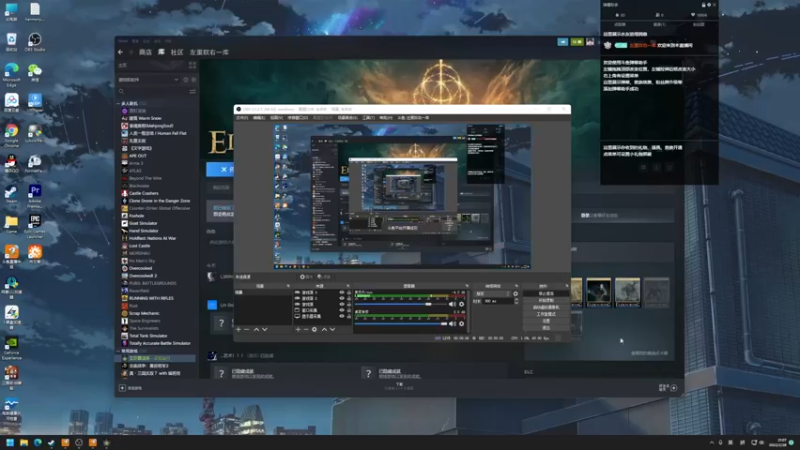Pop out the OBS scenes dock panel
800x450 pixels.
[288, 286]
